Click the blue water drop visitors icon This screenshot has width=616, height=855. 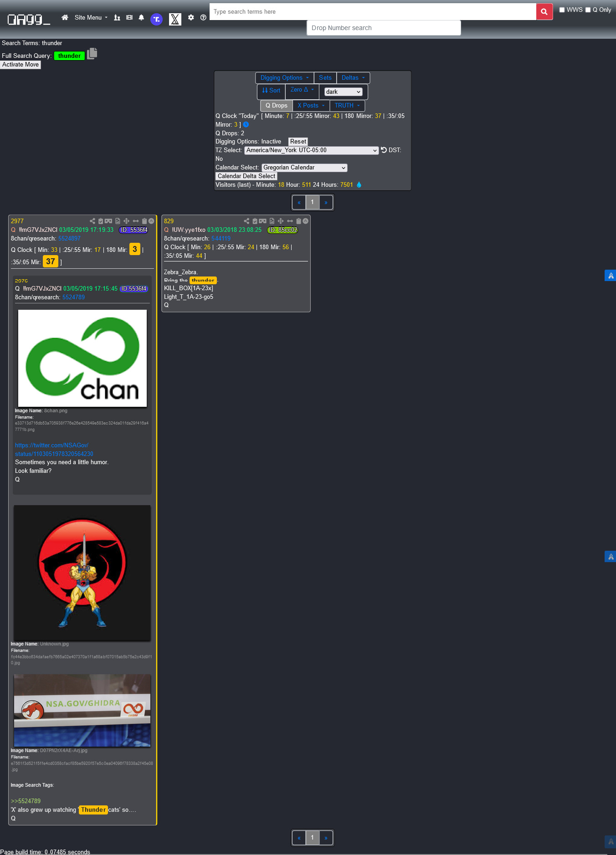tap(359, 184)
